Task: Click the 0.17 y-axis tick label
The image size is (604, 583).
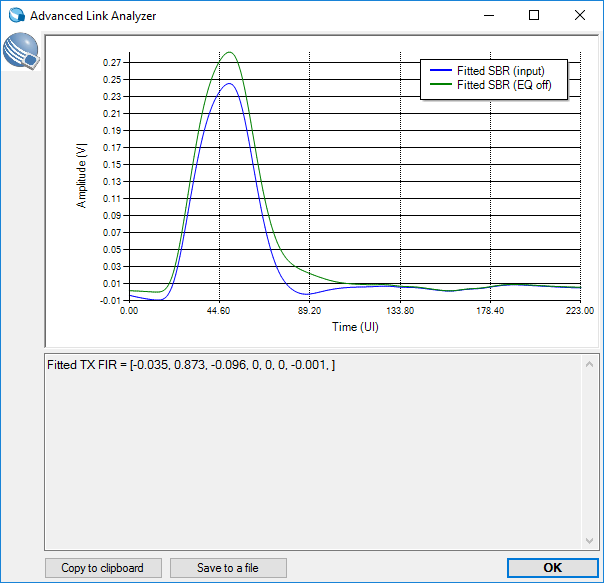Action: [112, 148]
